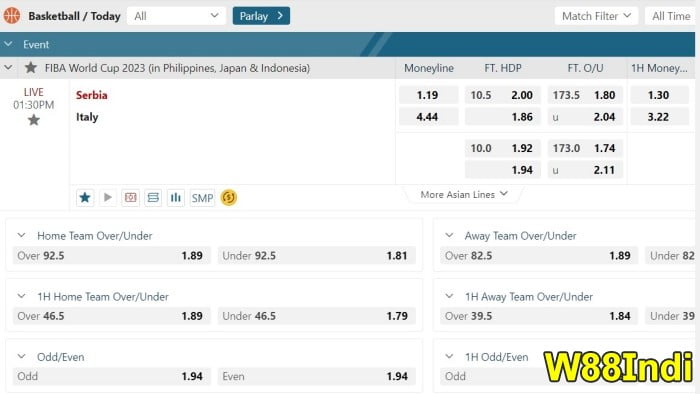Select Serbia handicap 10.5 at 2.00
700x394 pixels.
point(503,95)
